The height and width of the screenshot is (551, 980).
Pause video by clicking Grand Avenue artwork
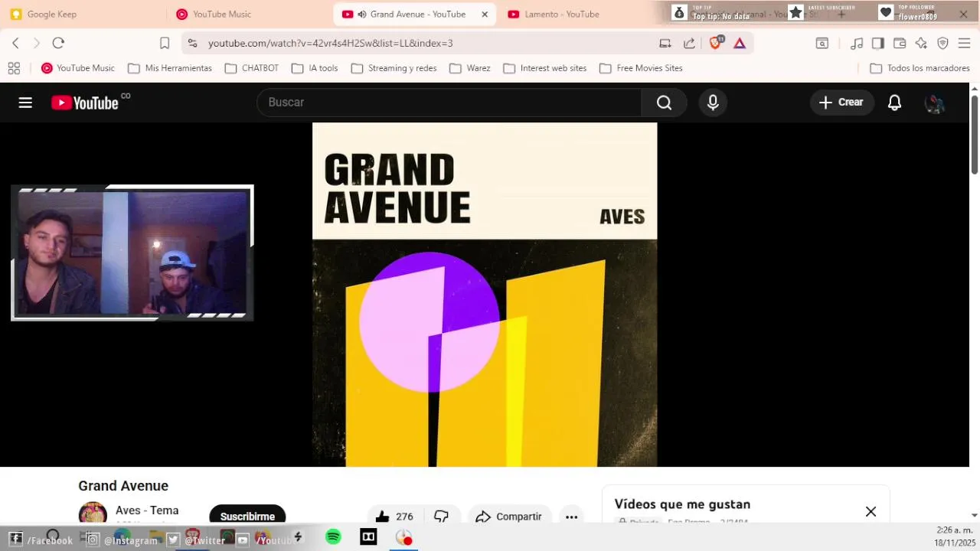pos(485,295)
